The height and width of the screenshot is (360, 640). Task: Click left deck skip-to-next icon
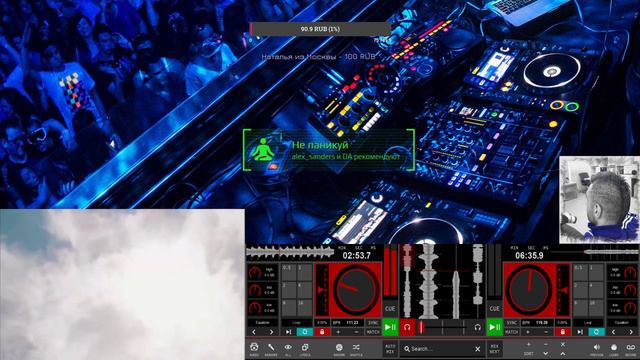(289, 332)
